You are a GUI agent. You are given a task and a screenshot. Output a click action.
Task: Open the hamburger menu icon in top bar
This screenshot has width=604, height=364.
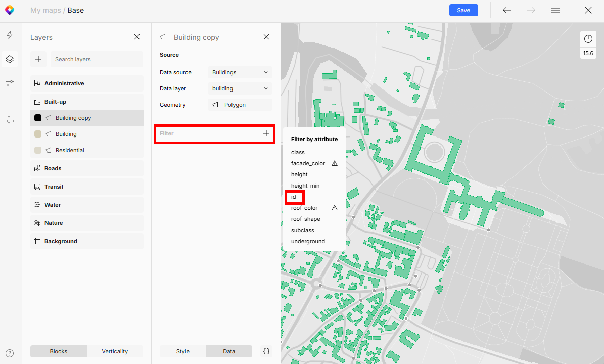555,10
